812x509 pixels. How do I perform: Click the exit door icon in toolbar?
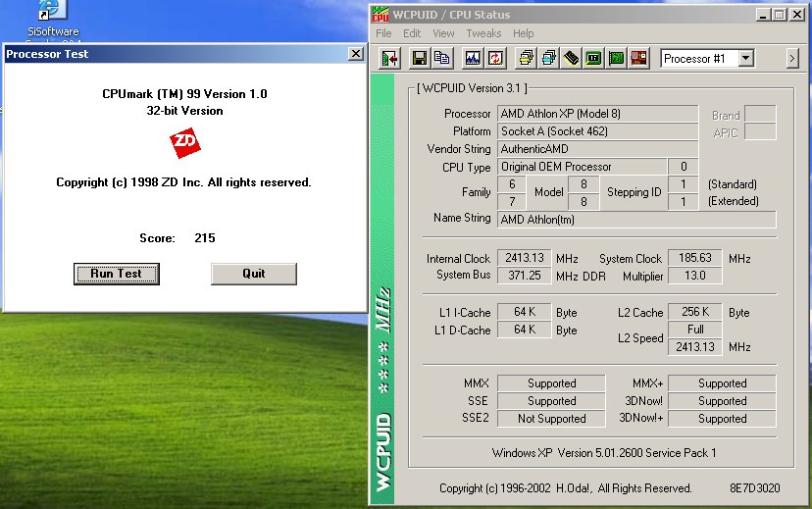coord(389,59)
